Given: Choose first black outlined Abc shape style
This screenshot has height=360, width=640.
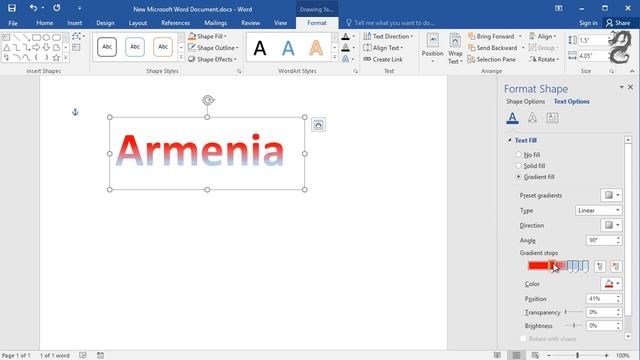Looking at the screenshot, I should click(107, 47).
